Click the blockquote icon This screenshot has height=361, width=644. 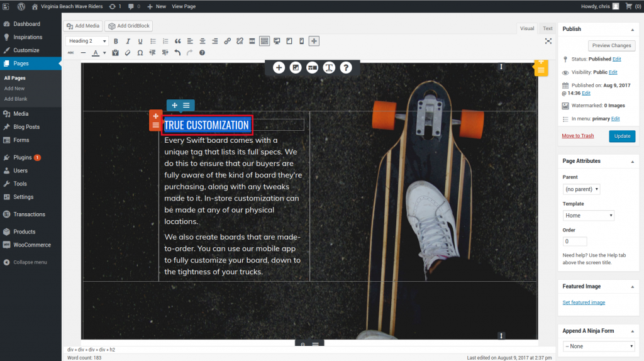coord(177,42)
